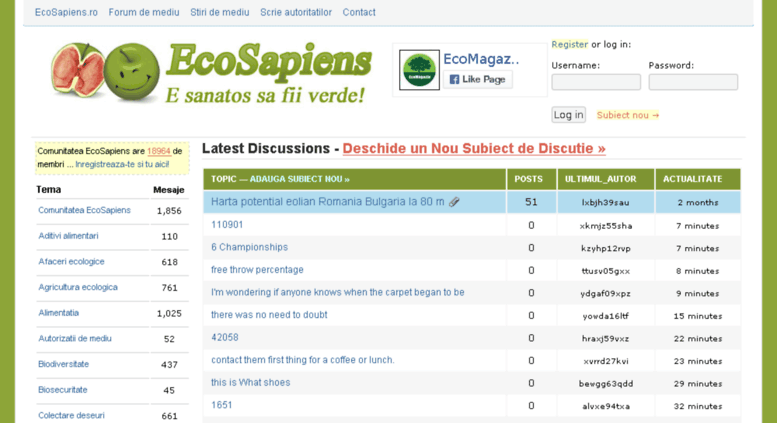This screenshot has width=777, height=423.
Task: Open the Contact page
Action: tap(359, 12)
